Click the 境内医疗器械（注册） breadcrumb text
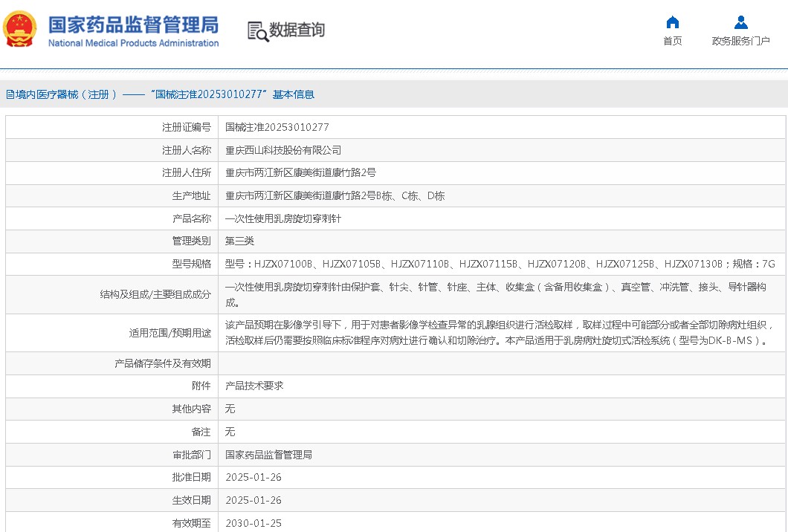 pyautogui.click(x=66, y=94)
